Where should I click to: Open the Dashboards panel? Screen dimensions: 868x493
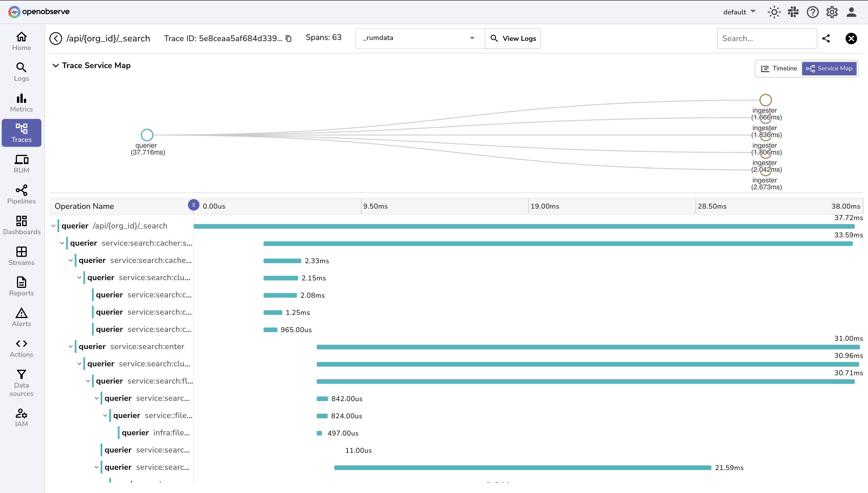[21, 224]
